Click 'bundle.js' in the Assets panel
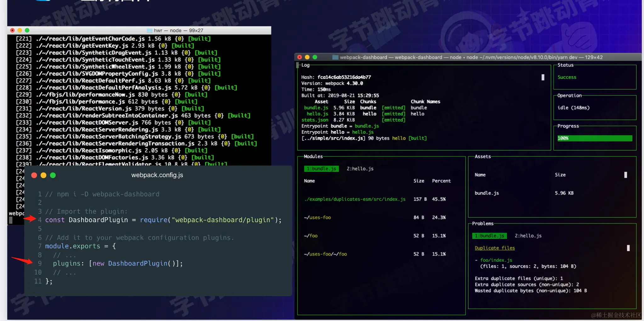The image size is (644, 321). [x=487, y=193]
